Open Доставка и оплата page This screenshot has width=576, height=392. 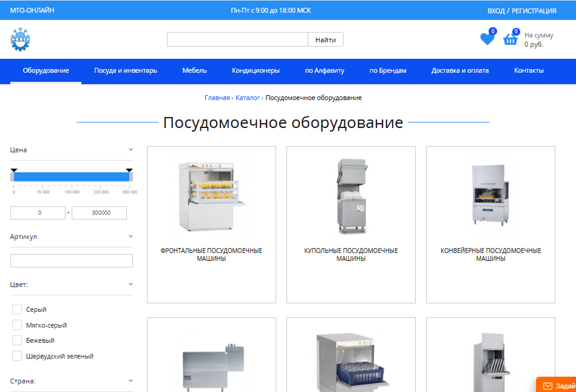click(460, 70)
